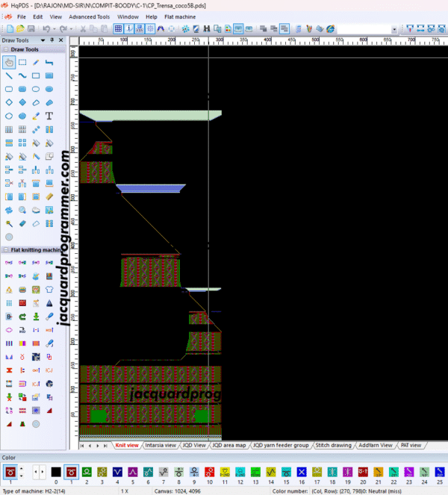This screenshot has width=448, height=495.
Task: Open the JQD yarn feeder group tab
Action: point(281,446)
